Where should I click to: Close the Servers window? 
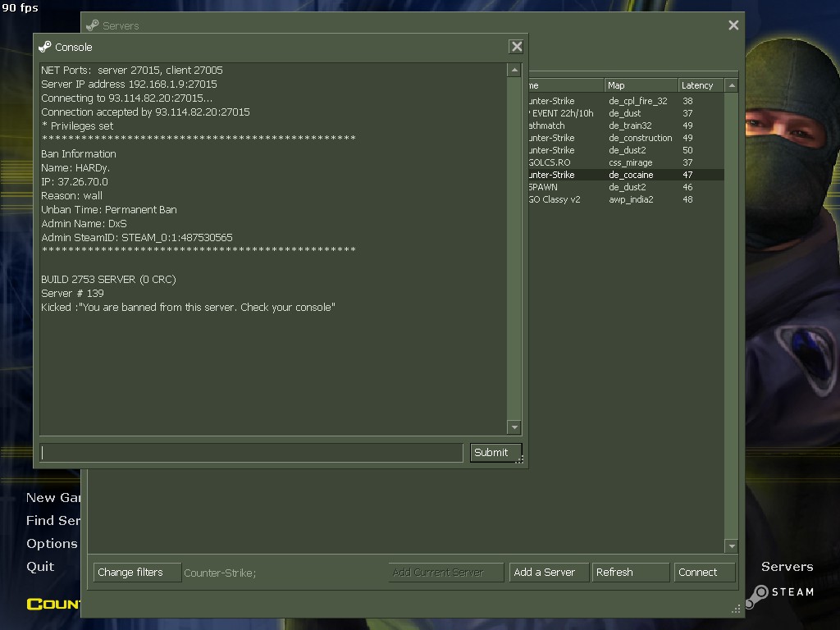(733, 25)
